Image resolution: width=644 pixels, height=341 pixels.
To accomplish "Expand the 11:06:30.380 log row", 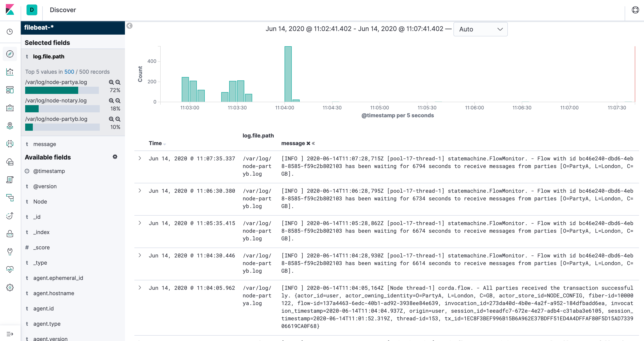I will tap(140, 191).
